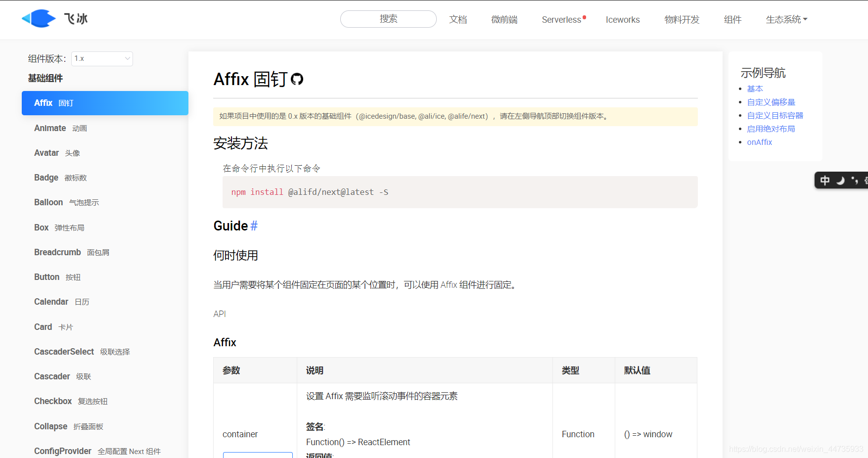The height and width of the screenshot is (458, 868).
Task: Select Collapse 折叠面板 component
Action: click(69, 426)
